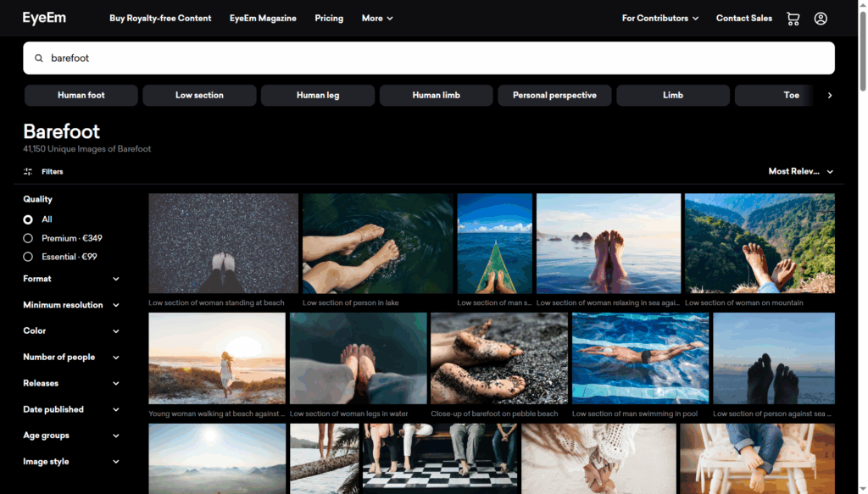Open the For Contributors menu
Viewport: 868px width, 494px height.
click(659, 18)
